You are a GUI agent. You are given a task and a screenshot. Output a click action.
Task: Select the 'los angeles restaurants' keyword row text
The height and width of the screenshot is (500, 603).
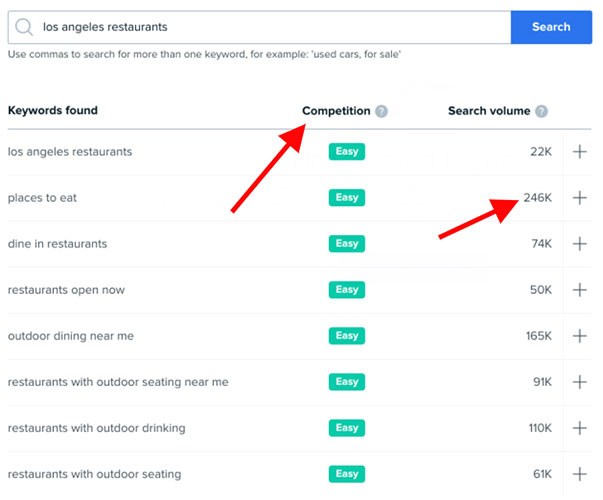pyautogui.click(x=70, y=152)
